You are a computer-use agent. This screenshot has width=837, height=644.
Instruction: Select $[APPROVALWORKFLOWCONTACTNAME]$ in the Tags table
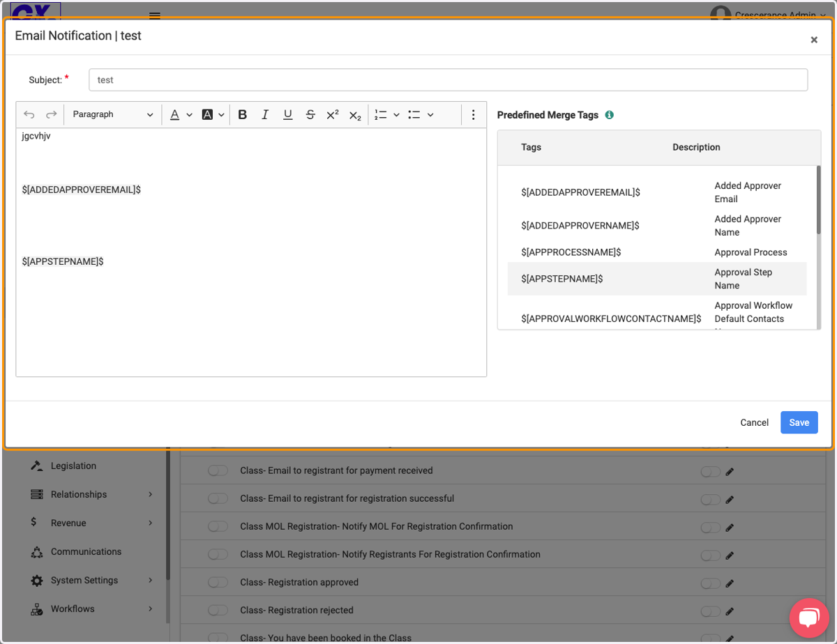(x=611, y=319)
